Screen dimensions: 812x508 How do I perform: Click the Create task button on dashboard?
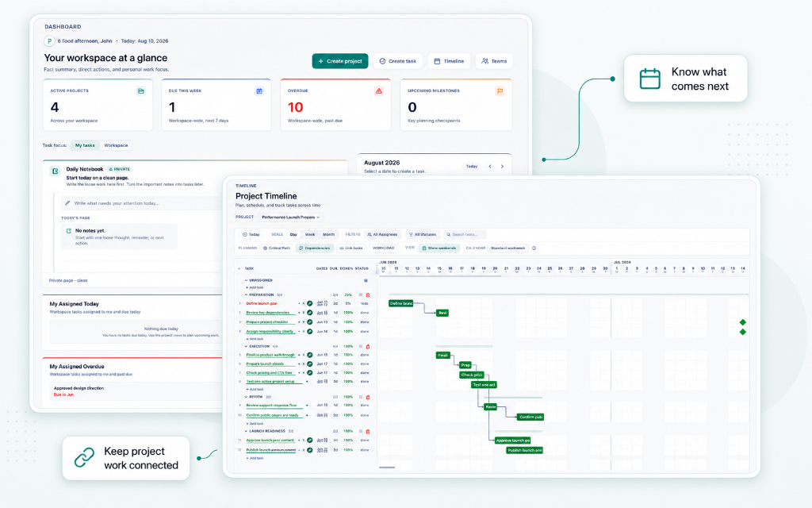[x=398, y=61]
